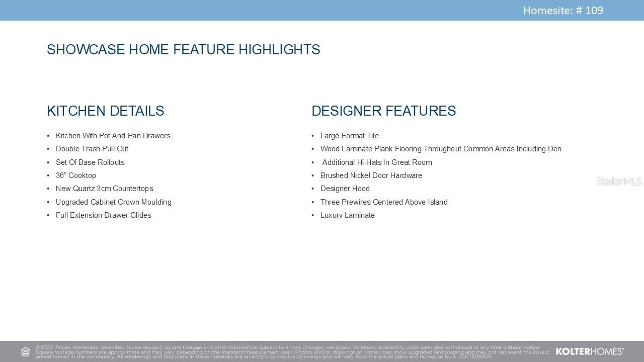
Task: Click the Kolter Homes logo
Action: click(x=589, y=351)
